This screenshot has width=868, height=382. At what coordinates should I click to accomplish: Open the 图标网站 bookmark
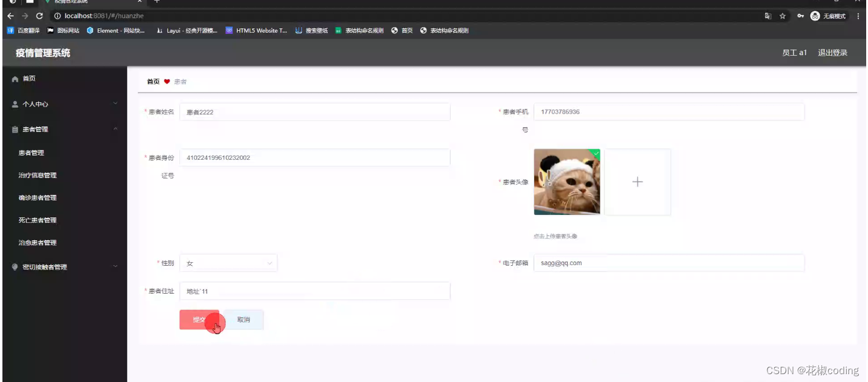pyautogui.click(x=63, y=30)
